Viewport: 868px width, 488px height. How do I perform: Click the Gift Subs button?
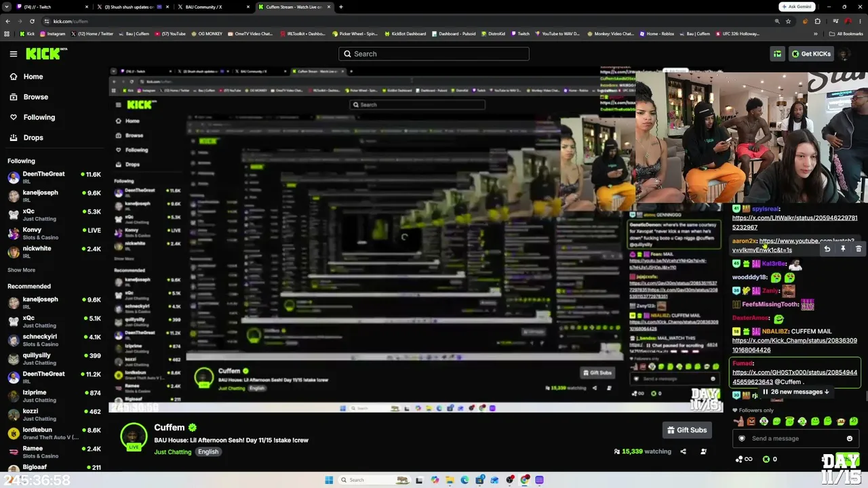[x=686, y=430]
